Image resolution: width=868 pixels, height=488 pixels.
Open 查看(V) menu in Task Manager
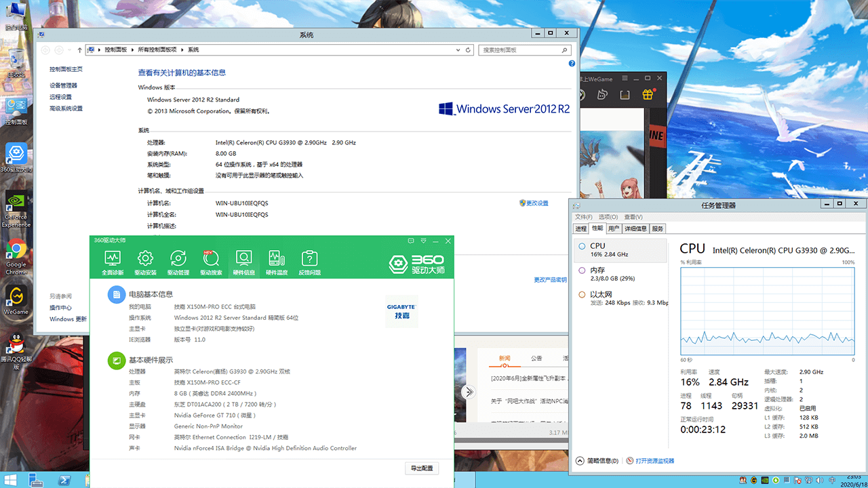pos(633,217)
